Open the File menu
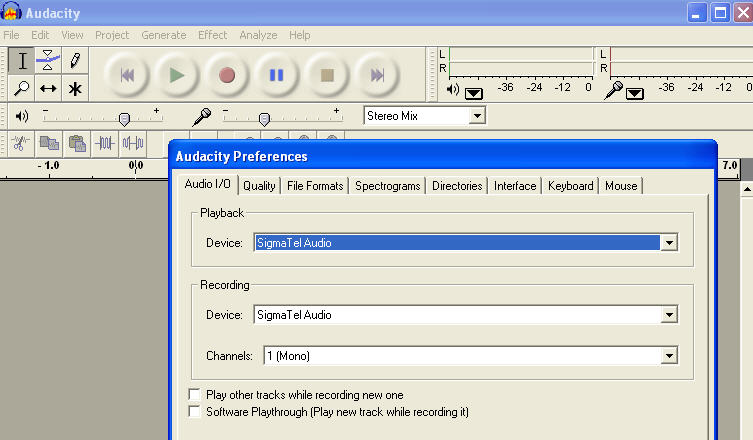 (11, 35)
